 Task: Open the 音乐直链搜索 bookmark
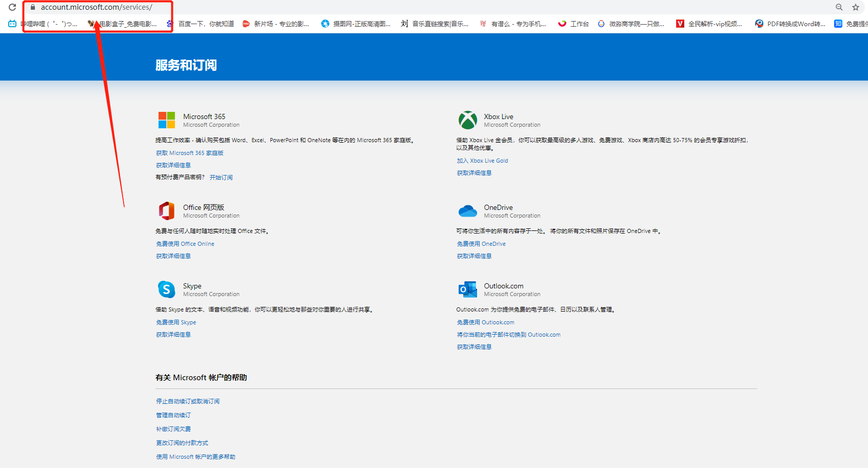435,24
